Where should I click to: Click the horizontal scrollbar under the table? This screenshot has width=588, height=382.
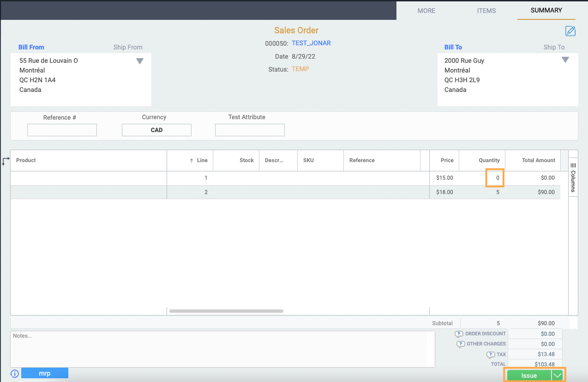coord(226,311)
